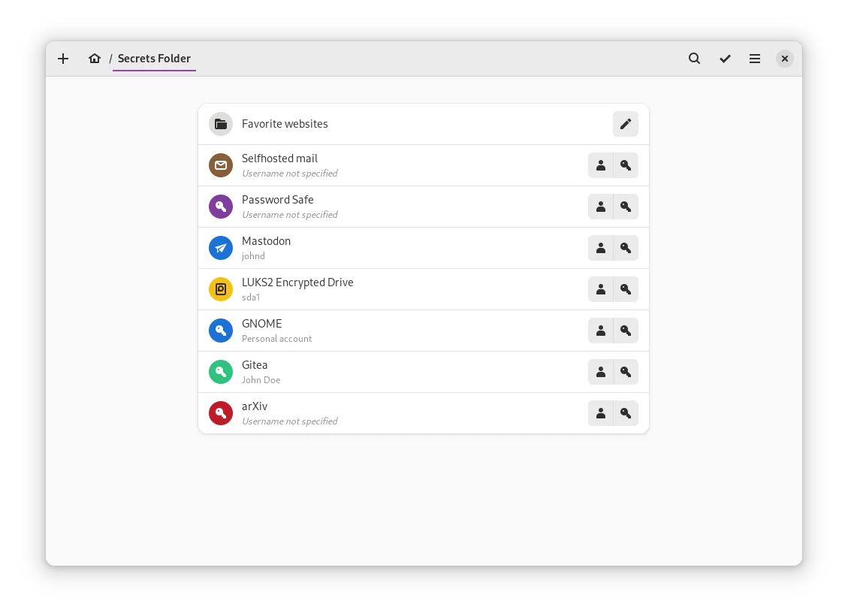Image resolution: width=848 pixels, height=616 pixels.
Task: Open the hamburger main menu
Action: tap(755, 59)
